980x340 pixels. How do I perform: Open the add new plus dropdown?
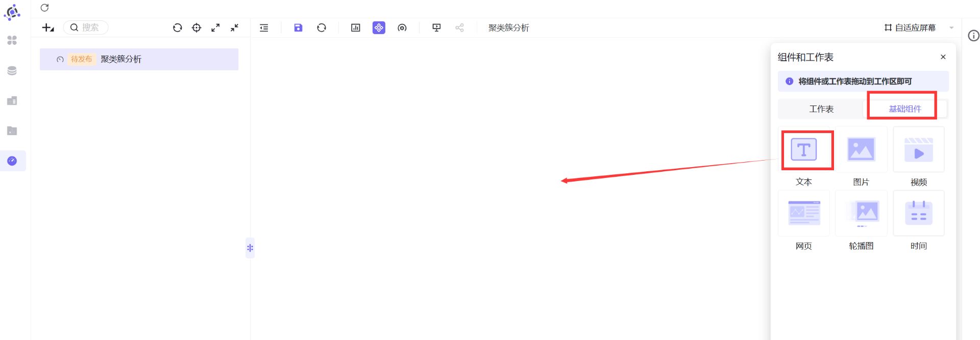pyautogui.click(x=48, y=28)
